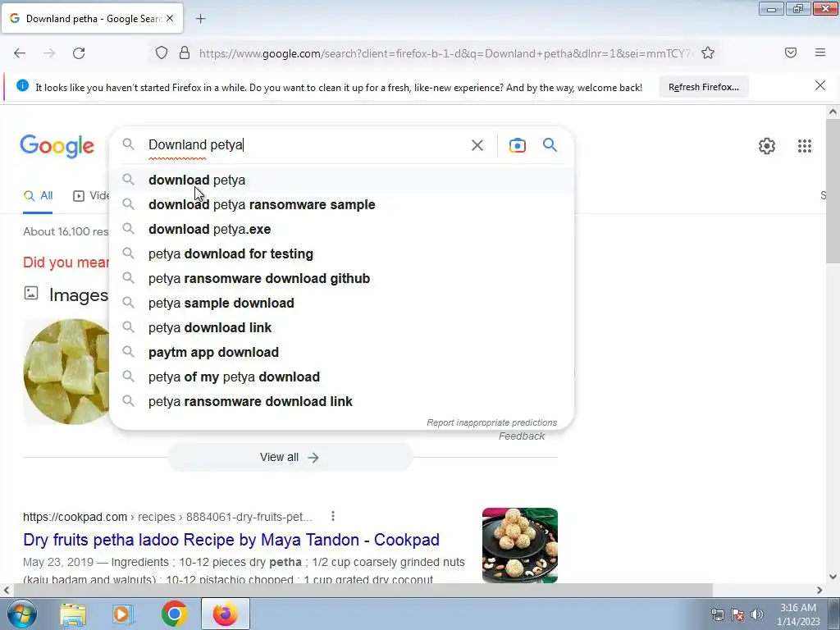This screenshot has width=840, height=630.
Task: View site security lock info
Action: [x=185, y=53]
